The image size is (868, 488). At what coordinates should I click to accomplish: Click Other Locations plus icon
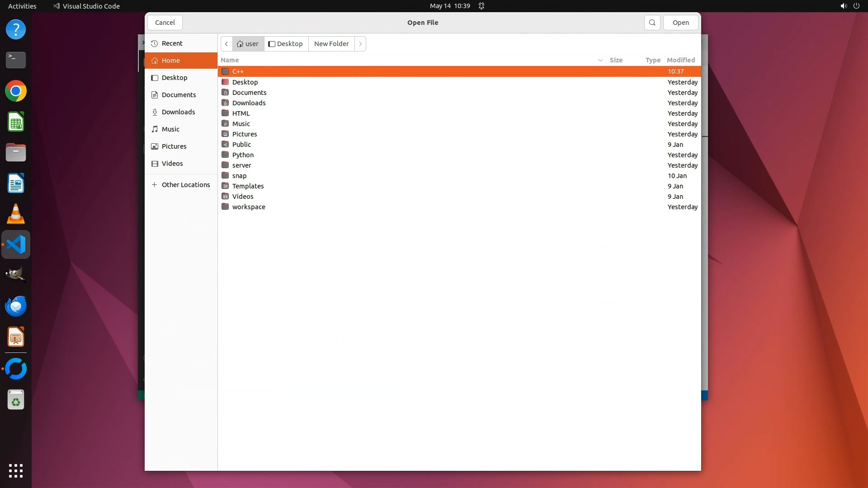[155, 185]
